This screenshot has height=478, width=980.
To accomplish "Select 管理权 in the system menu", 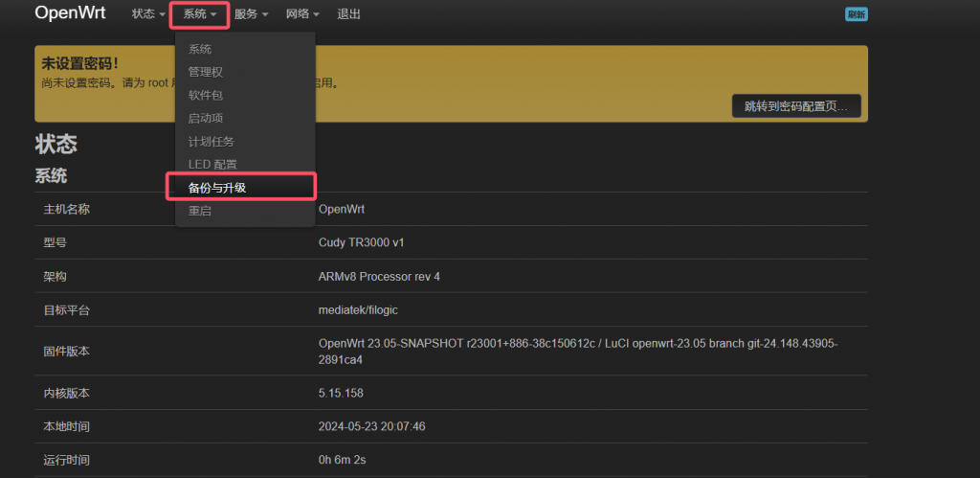I will (206, 72).
